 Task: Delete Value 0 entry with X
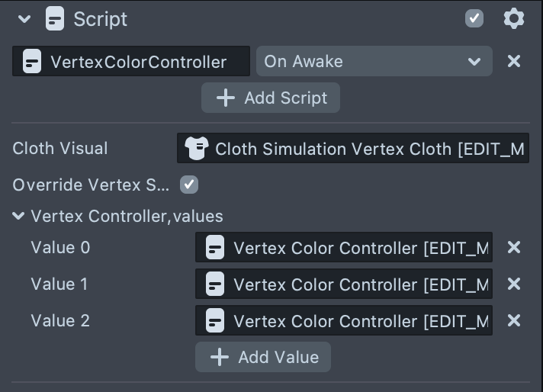click(514, 247)
